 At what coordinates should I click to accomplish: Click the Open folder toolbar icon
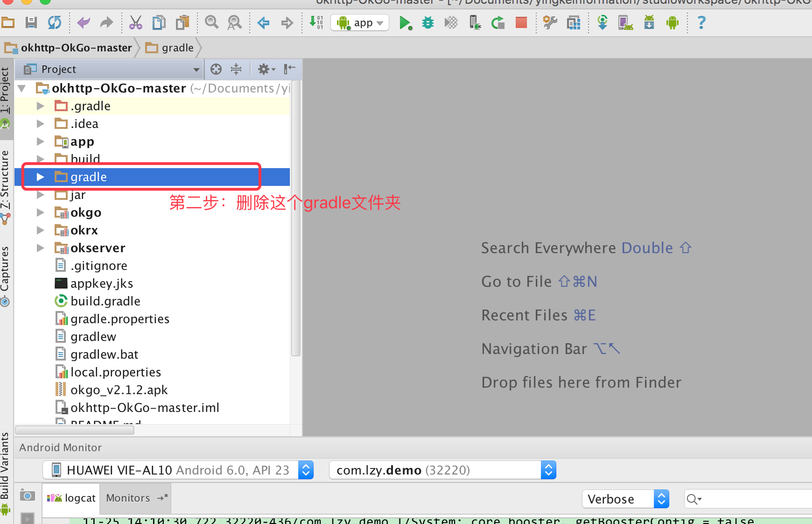(8, 22)
